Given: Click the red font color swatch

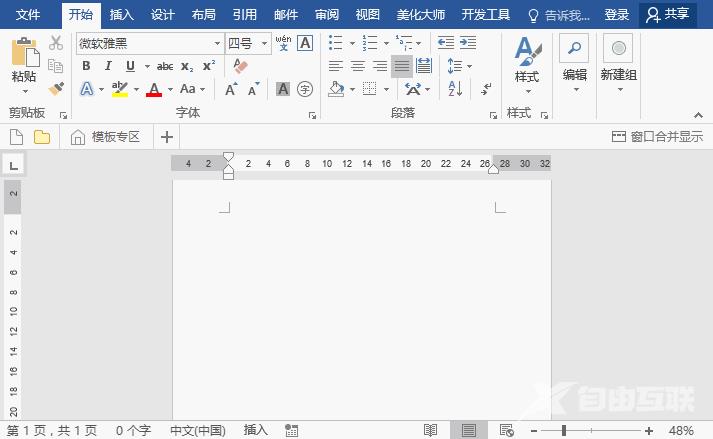Looking at the screenshot, I should pos(153,90).
